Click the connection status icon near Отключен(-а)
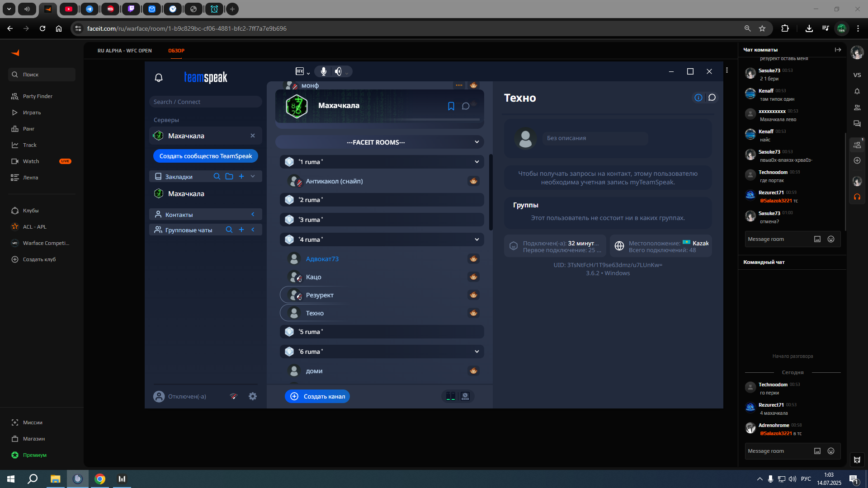 click(x=233, y=396)
